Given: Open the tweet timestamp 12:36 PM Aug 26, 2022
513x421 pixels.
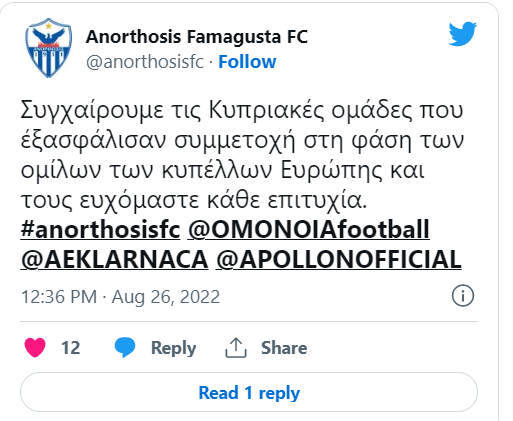Looking at the screenshot, I should tap(120, 297).
